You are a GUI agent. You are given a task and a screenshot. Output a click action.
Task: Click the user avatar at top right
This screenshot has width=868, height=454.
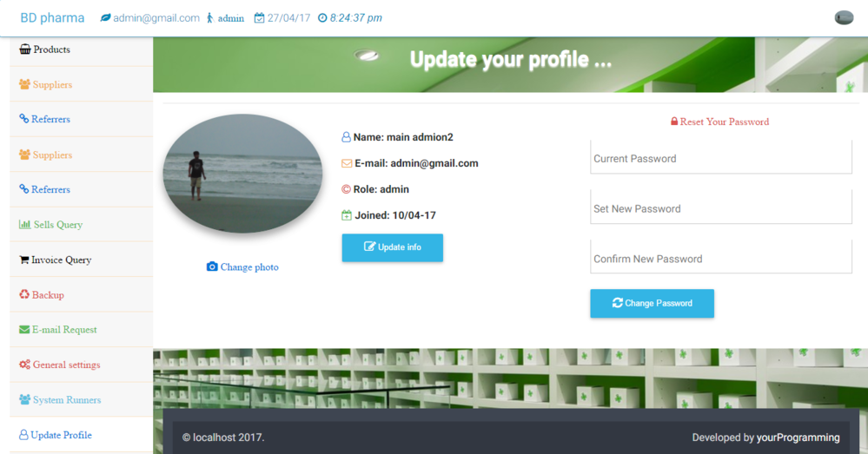844,17
